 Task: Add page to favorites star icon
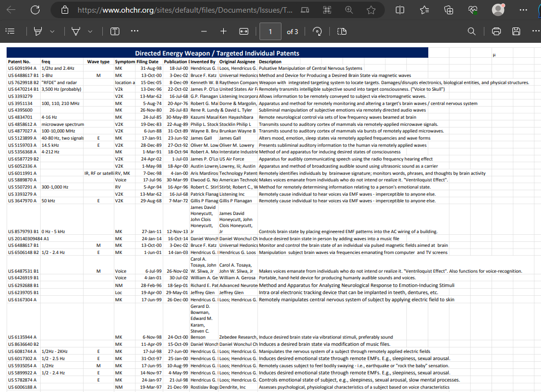[371, 10]
